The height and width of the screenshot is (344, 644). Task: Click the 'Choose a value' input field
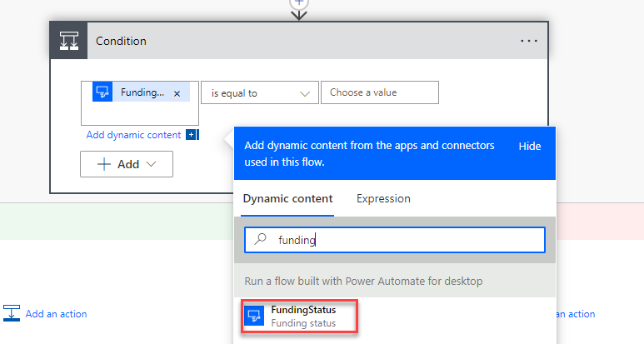click(380, 92)
